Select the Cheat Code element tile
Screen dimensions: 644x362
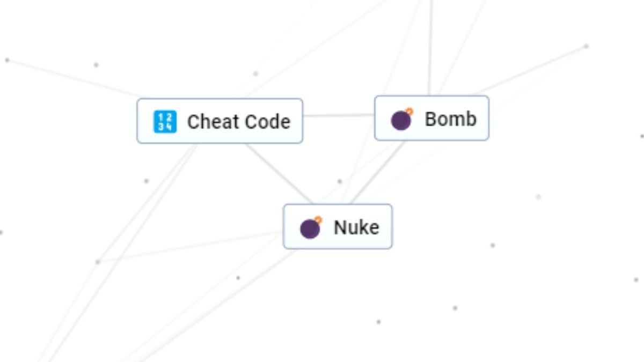tap(220, 120)
